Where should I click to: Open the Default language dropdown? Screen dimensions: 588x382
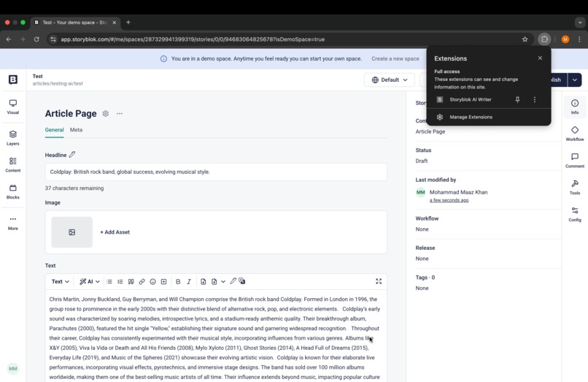pos(390,80)
